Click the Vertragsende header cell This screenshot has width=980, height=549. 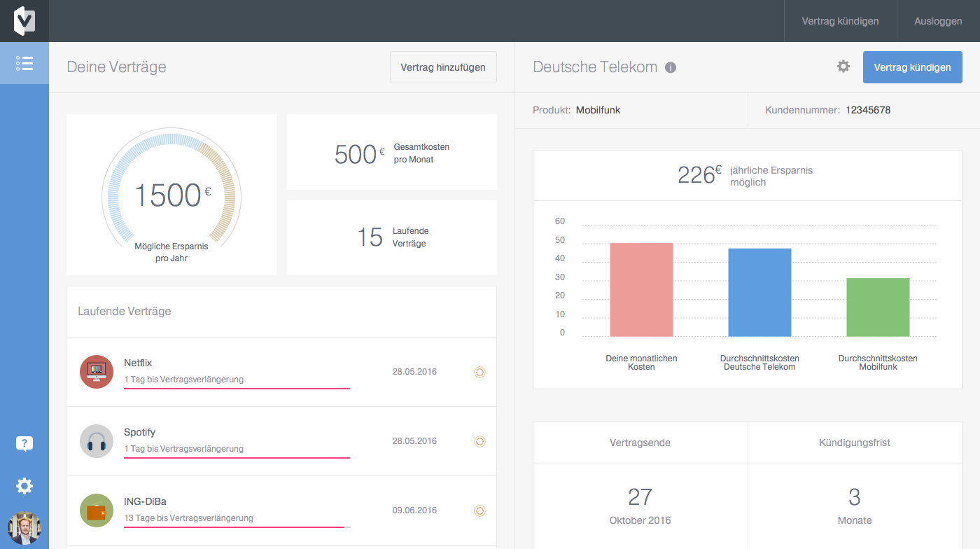pos(640,443)
